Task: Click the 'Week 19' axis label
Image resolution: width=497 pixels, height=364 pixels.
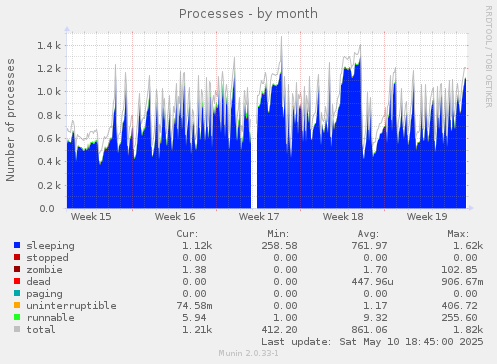Action: click(x=427, y=217)
